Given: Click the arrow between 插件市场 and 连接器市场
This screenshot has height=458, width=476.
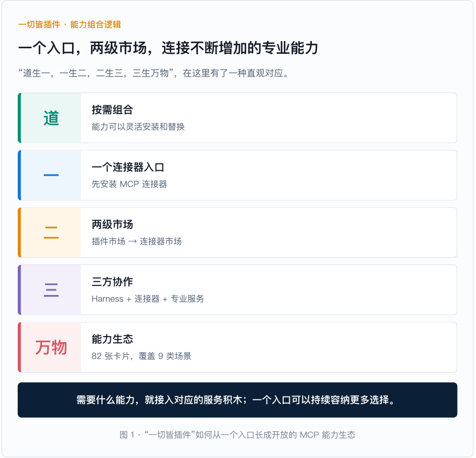Looking at the screenshot, I should (132, 241).
